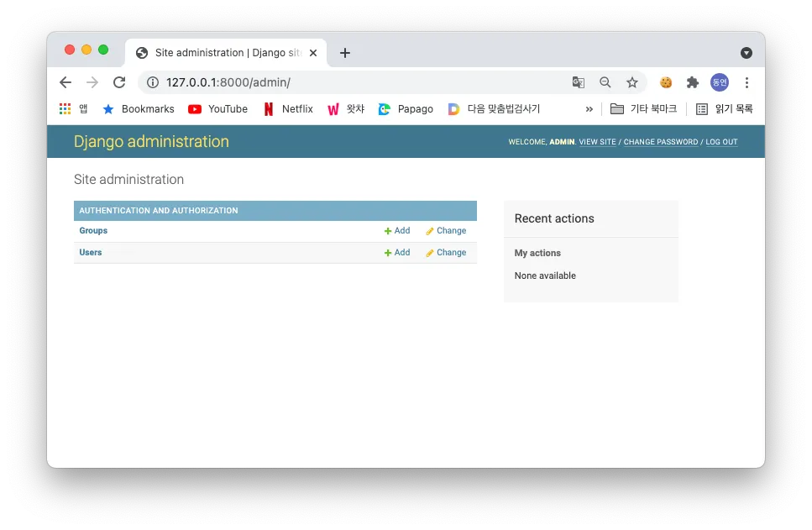Add a new user via Add link
Image resolution: width=812 pixels, height=530 pixels.
(397, 252)
